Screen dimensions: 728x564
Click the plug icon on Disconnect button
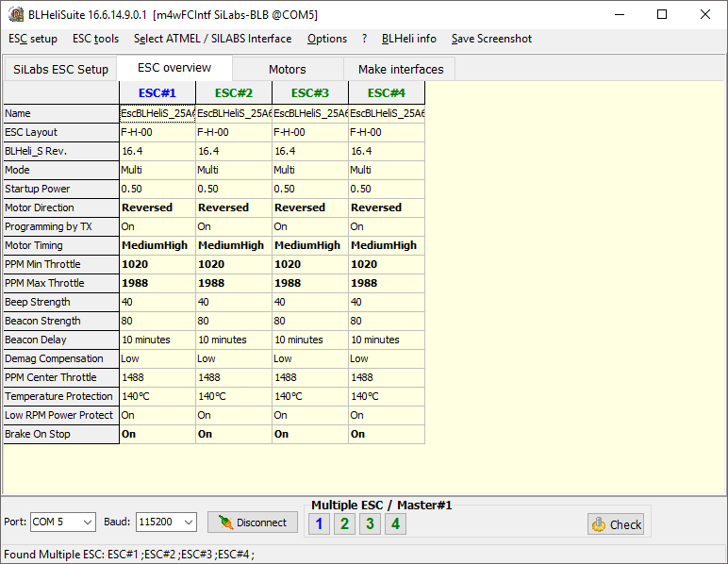point(226,523)
